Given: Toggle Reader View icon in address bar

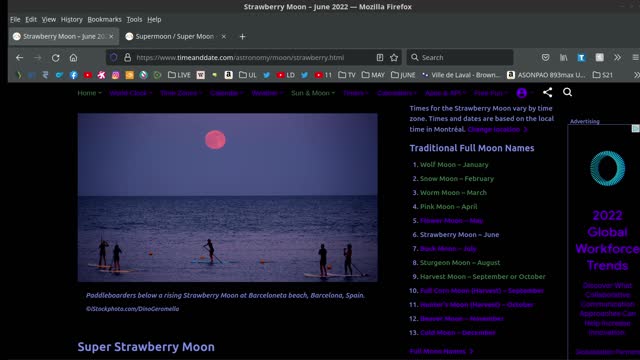Looking at the screenshot, I should click(380, 58).
